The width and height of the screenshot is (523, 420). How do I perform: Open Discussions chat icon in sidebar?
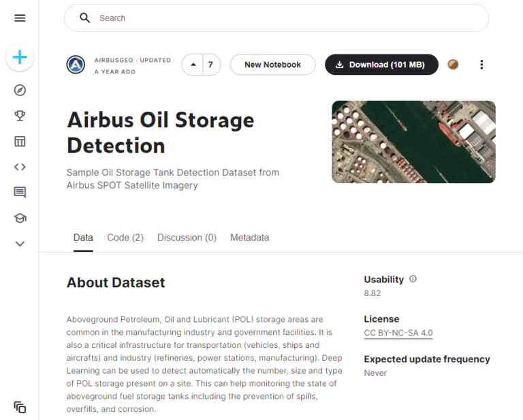(x=20, y=193)
